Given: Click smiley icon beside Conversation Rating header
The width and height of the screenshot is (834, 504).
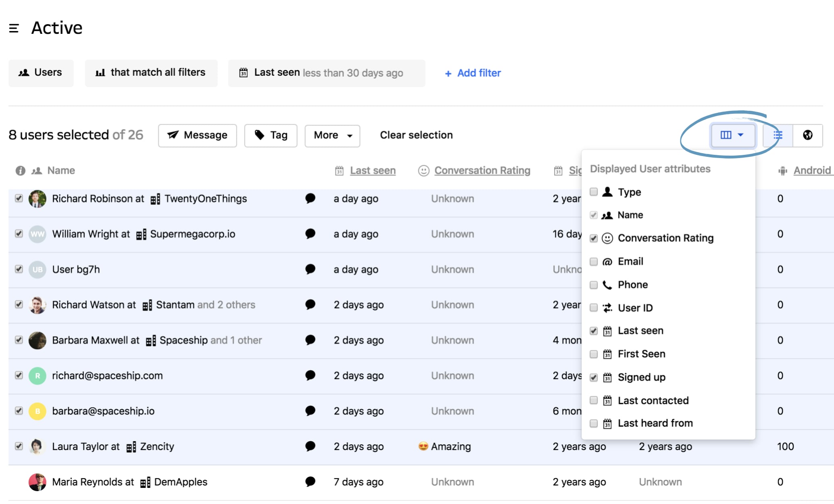Looking at the screenshot, I should click(423, 171).
